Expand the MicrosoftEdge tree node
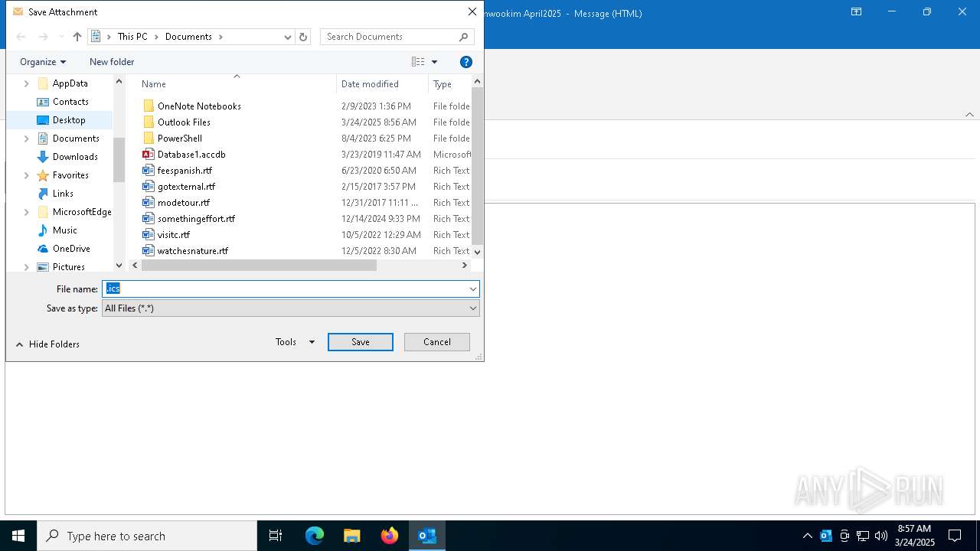The image size is (980, 551). [27, 212]
